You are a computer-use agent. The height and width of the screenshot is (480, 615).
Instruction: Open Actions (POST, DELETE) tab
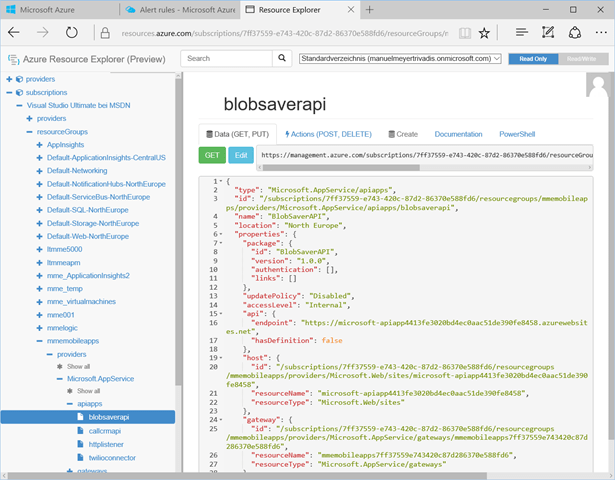[x=328, y=134]
